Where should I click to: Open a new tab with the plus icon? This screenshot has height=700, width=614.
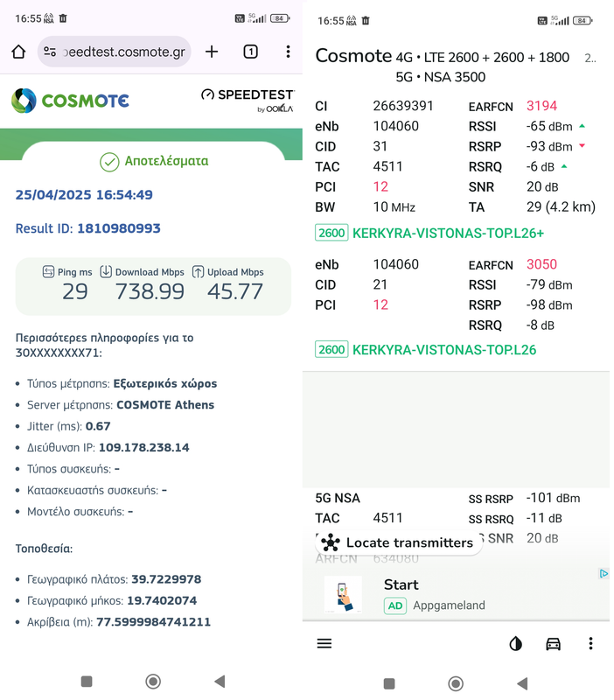pos(212,52)
